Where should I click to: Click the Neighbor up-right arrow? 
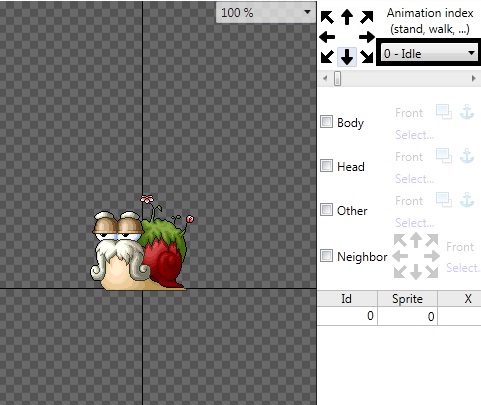coord(432,240)
